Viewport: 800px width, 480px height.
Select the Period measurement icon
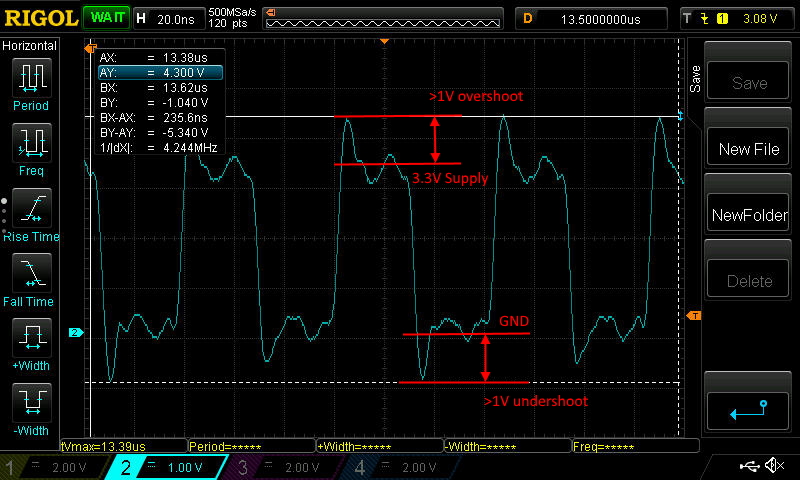point(31,84)
